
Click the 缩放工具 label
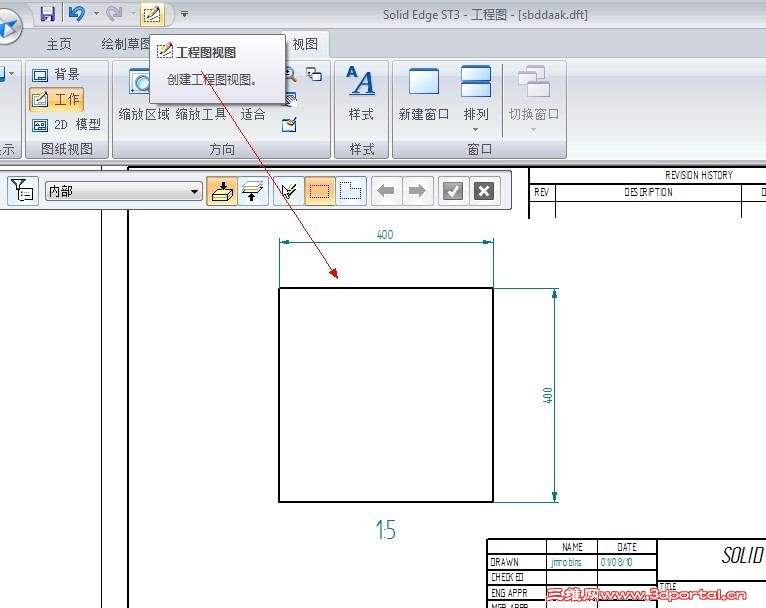point(201,114)
